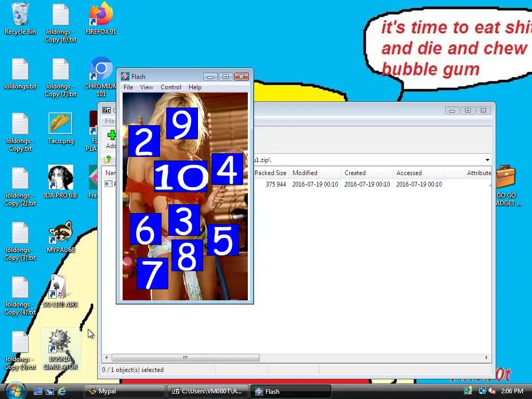This screenshot has height=399, width=532.
Task: Expand the 7-Zip address path dropdown
Action: pyautogui.click(x=487, y=160)
